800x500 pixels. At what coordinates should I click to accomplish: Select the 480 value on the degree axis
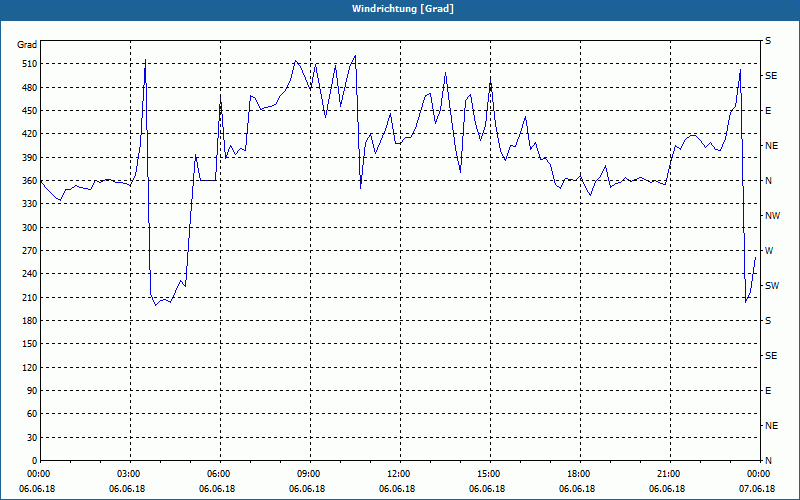coord(29,87)
